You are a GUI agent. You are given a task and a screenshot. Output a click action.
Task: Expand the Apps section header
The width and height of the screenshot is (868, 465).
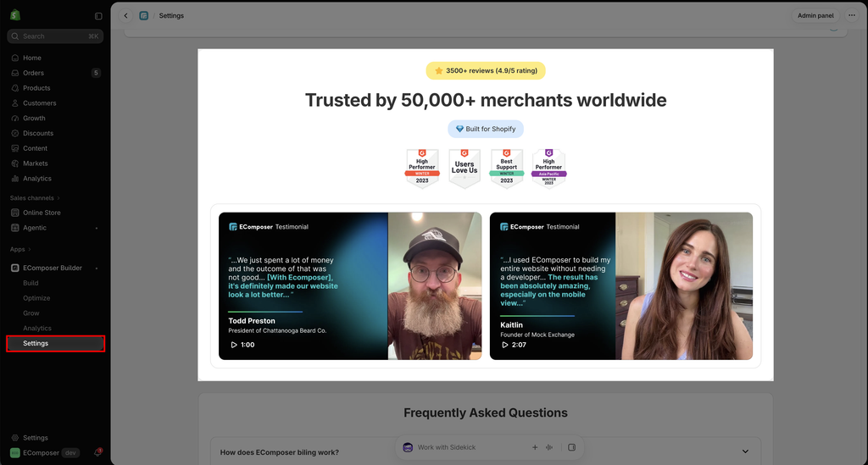coord(20,249)
